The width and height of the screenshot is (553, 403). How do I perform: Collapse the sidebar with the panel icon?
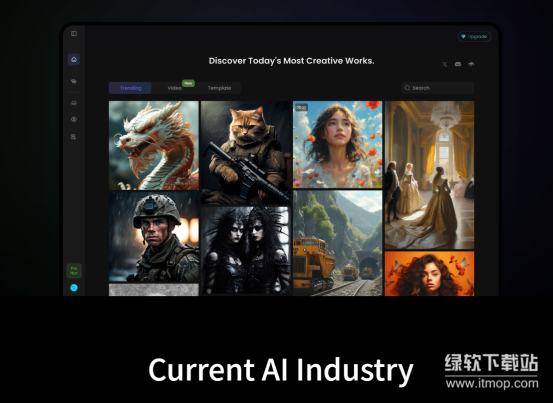[x=74, y=33]
